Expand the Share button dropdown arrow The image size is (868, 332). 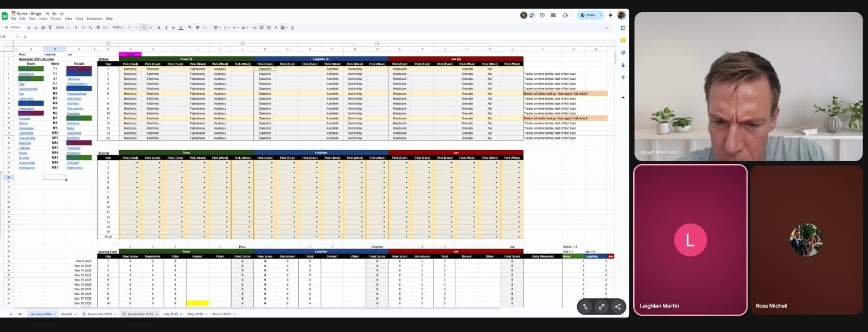click(601, 15)
